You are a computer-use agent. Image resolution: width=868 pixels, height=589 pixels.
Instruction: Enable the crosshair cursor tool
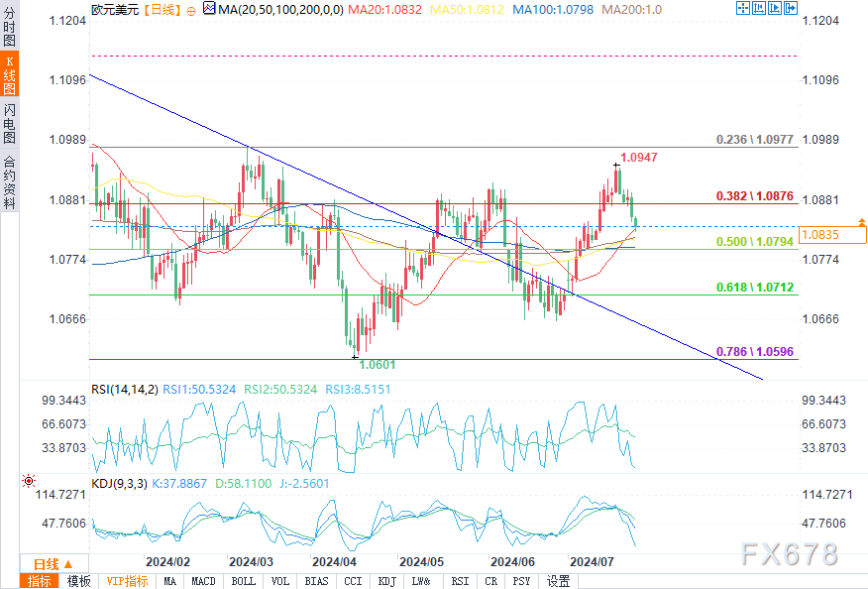click(x=743, y=8)
